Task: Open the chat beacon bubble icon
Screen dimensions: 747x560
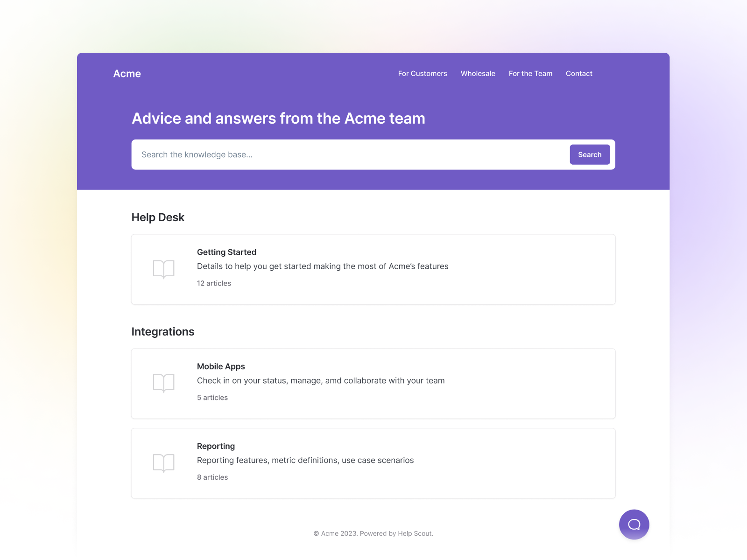Action: (x=634, y=525)
